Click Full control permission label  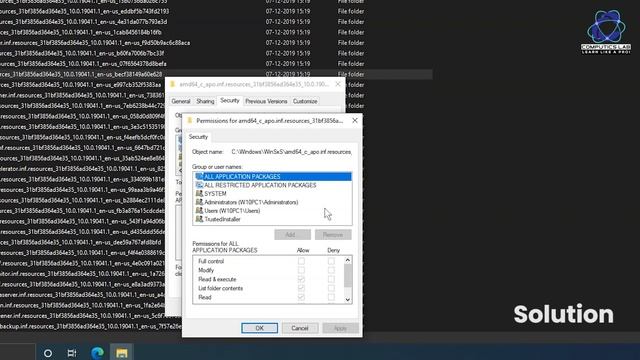point(211,261)
